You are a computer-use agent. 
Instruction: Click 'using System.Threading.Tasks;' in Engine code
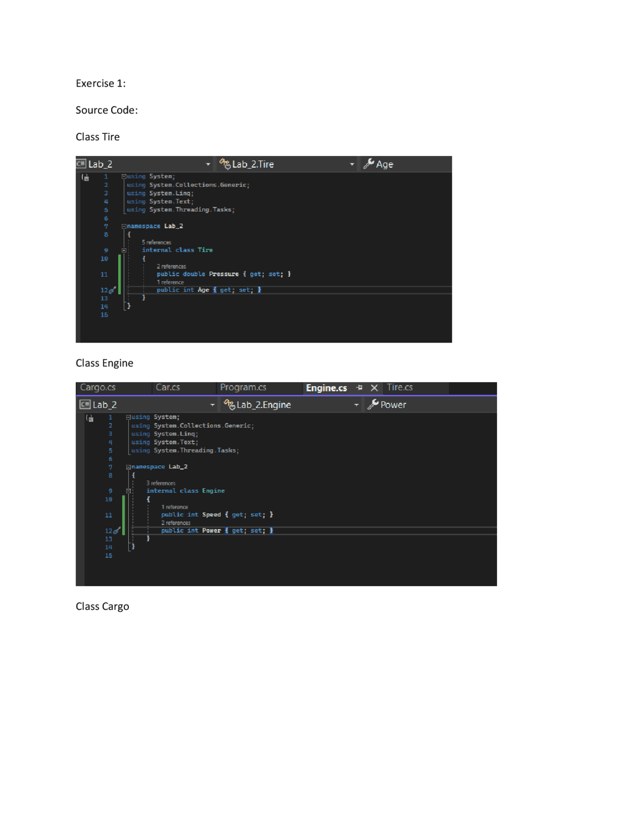185,450
